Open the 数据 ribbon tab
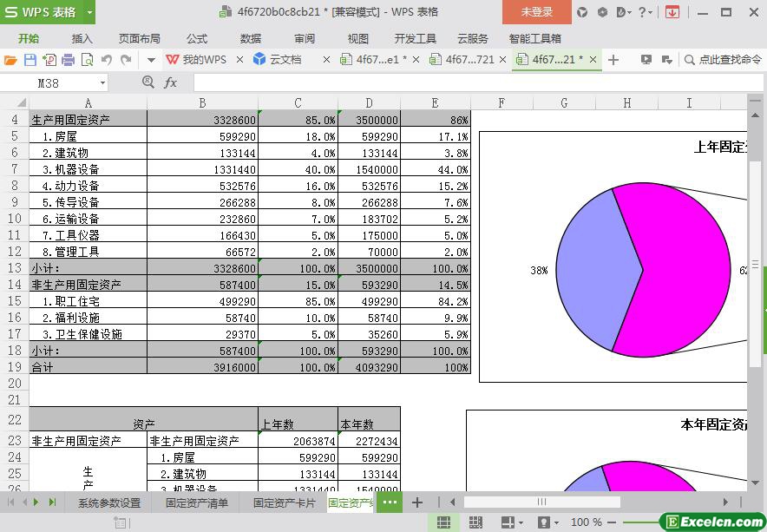767x532 pixels. click(x=251, y=38)
